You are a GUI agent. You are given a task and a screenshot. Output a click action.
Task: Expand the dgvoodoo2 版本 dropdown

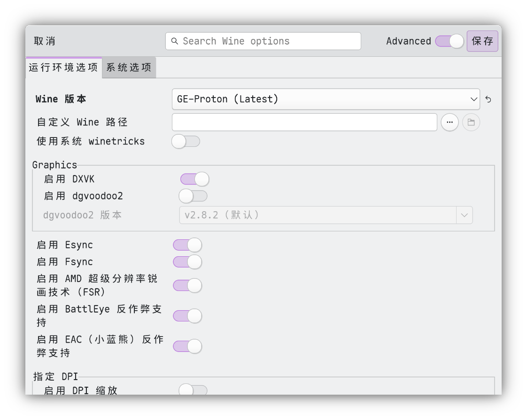pyautogui.click(x=325, y=215)
